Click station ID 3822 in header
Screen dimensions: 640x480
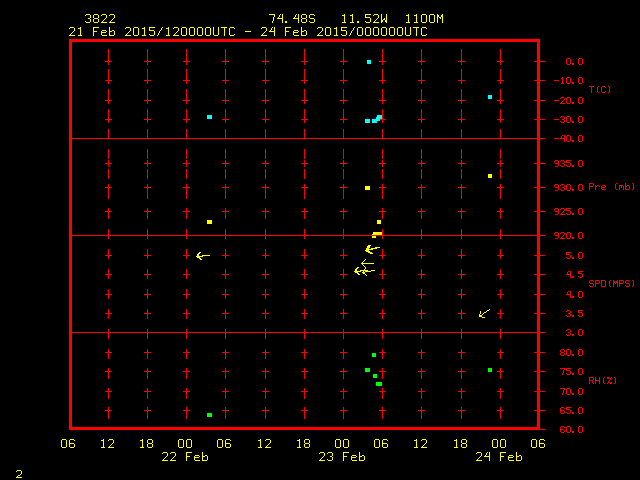(x=99, y=19)
